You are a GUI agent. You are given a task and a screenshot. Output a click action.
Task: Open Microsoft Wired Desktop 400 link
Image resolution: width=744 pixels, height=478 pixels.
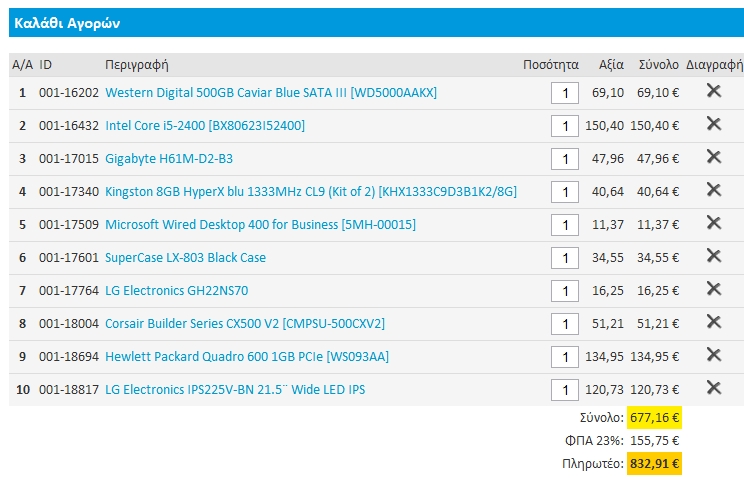tap(260, 225)
